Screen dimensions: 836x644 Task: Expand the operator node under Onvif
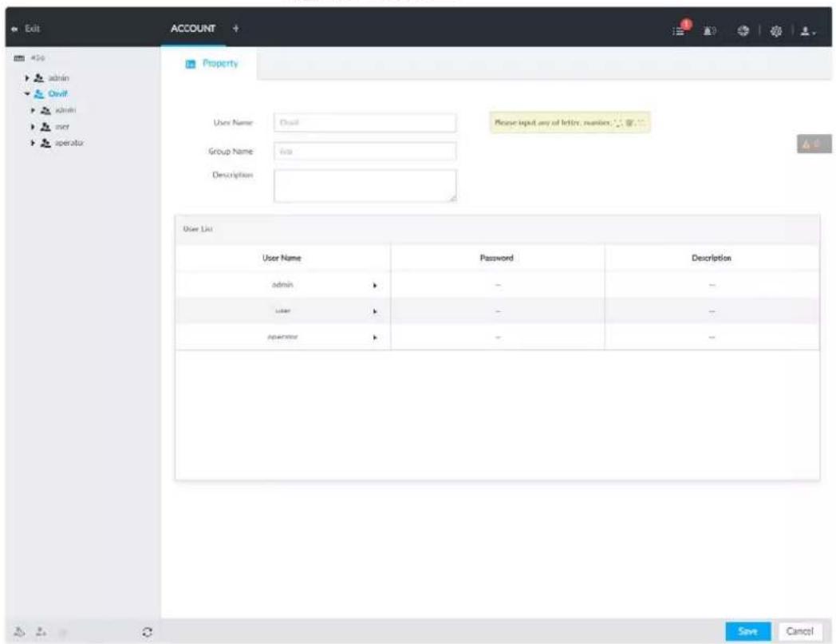[33, 143]
